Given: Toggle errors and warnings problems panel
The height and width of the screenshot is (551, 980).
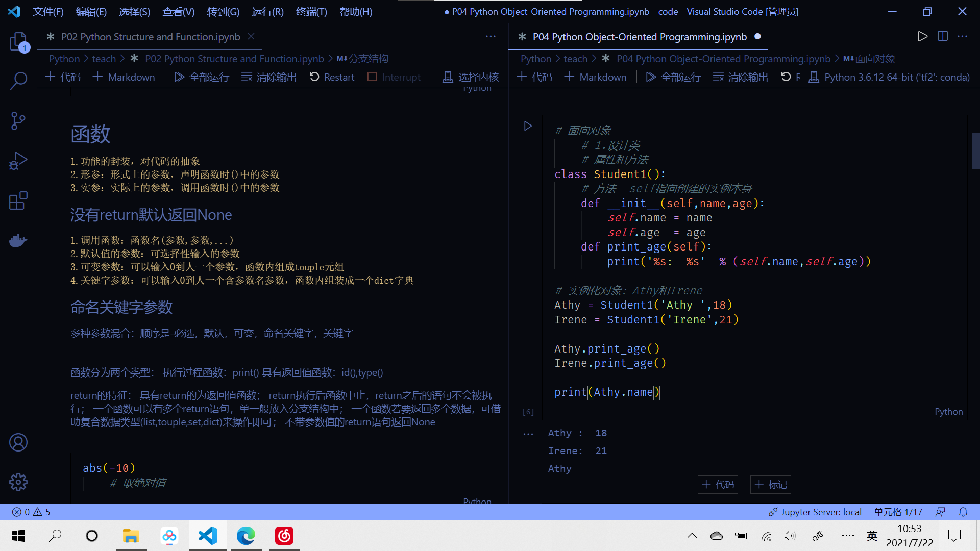Looking at the screenshot, I should tap(31, 512).
